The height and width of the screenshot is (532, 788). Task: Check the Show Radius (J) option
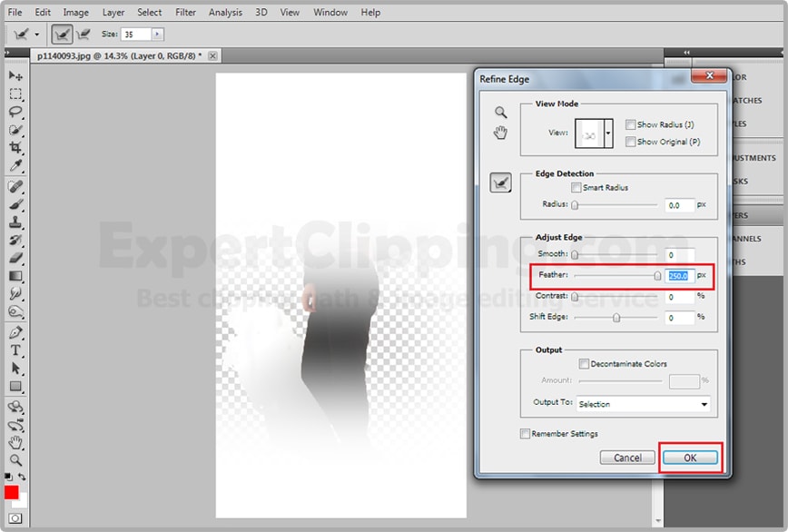coord(631,125)
